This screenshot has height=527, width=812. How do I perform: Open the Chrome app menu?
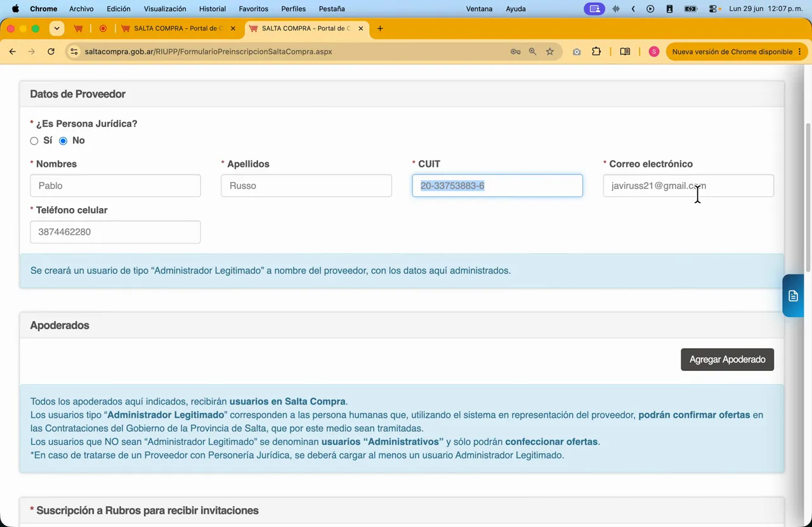point(44,9)
